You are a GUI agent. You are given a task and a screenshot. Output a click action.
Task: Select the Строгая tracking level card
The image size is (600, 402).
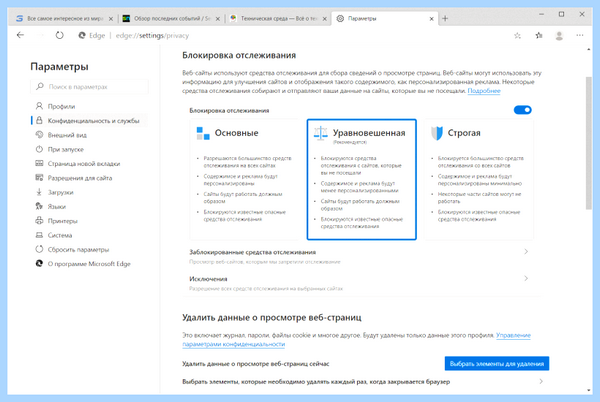[479, 179]
